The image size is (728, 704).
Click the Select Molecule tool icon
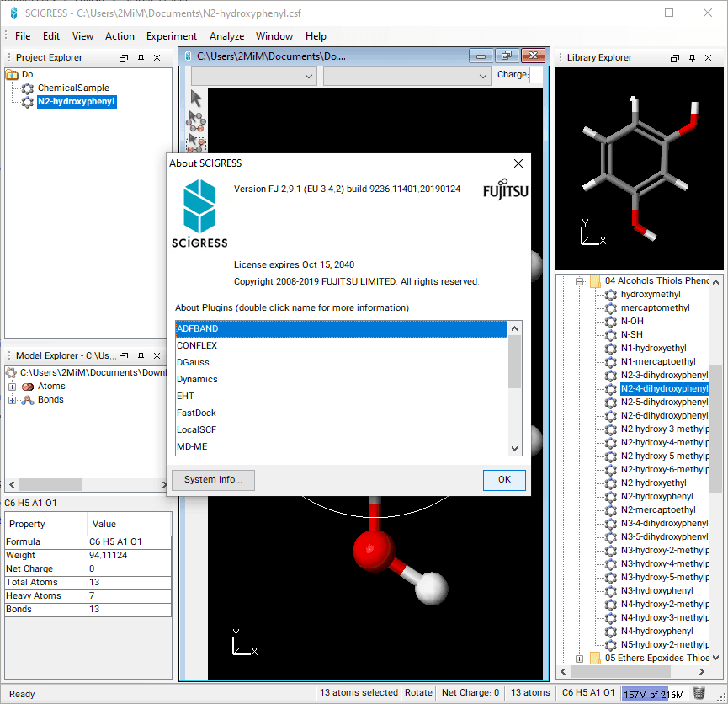pos(196,120)
